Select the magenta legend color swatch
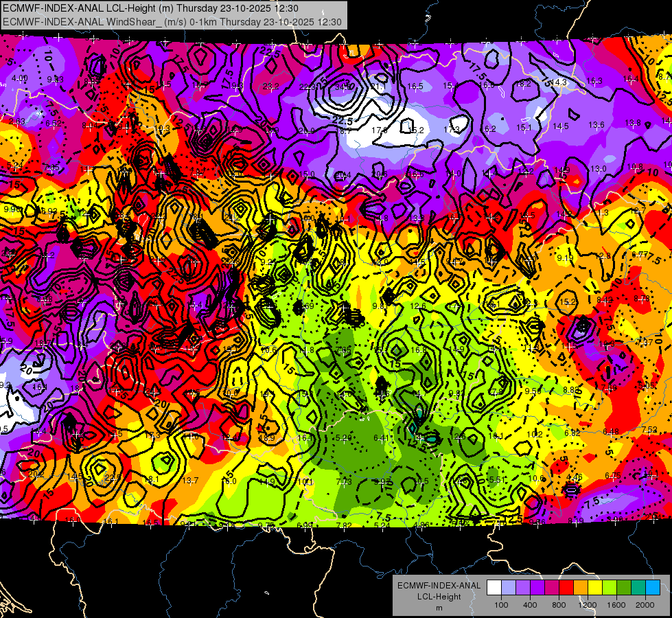Image resolution: width=672 pixels, height=618 pixels. click(552, 588)
